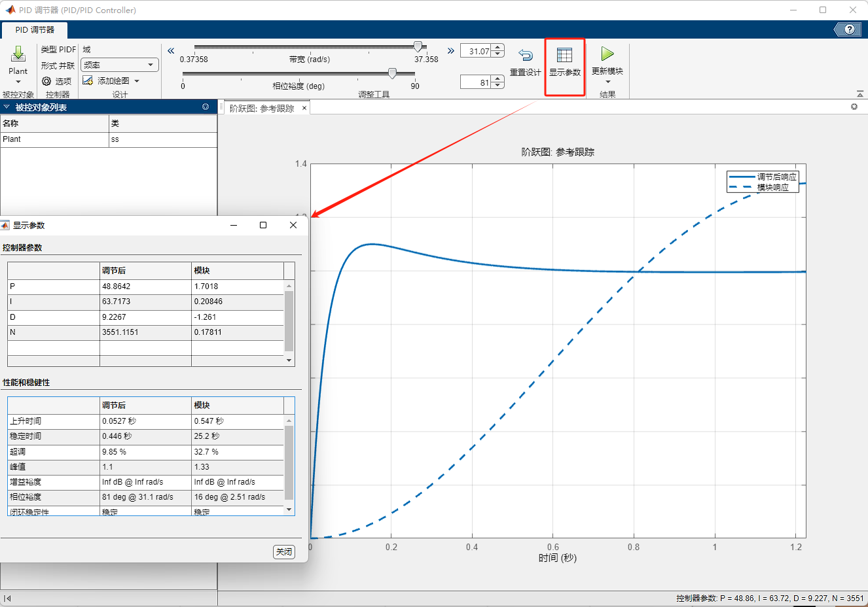Click the Plant import icon
868x607 pixels.
18,54
